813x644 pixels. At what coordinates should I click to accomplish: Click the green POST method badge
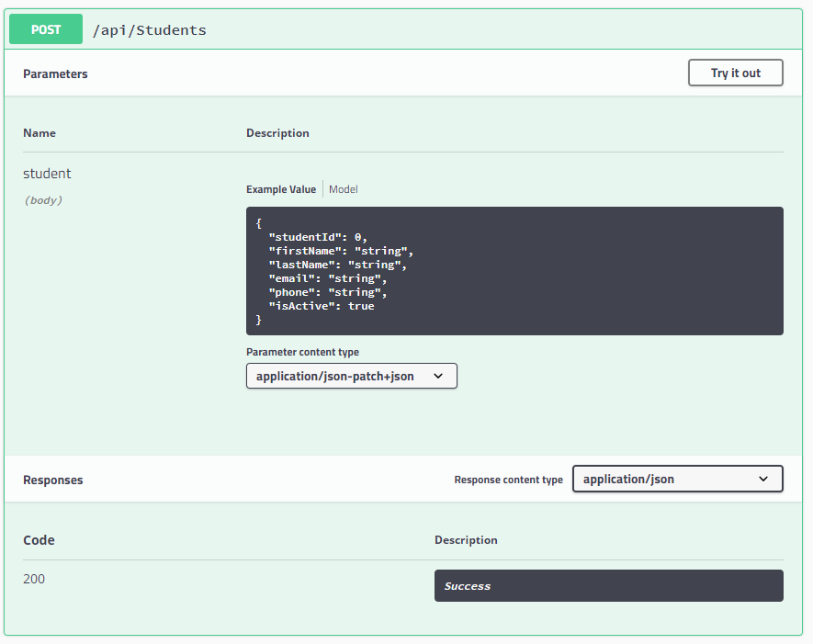[45, 28]
